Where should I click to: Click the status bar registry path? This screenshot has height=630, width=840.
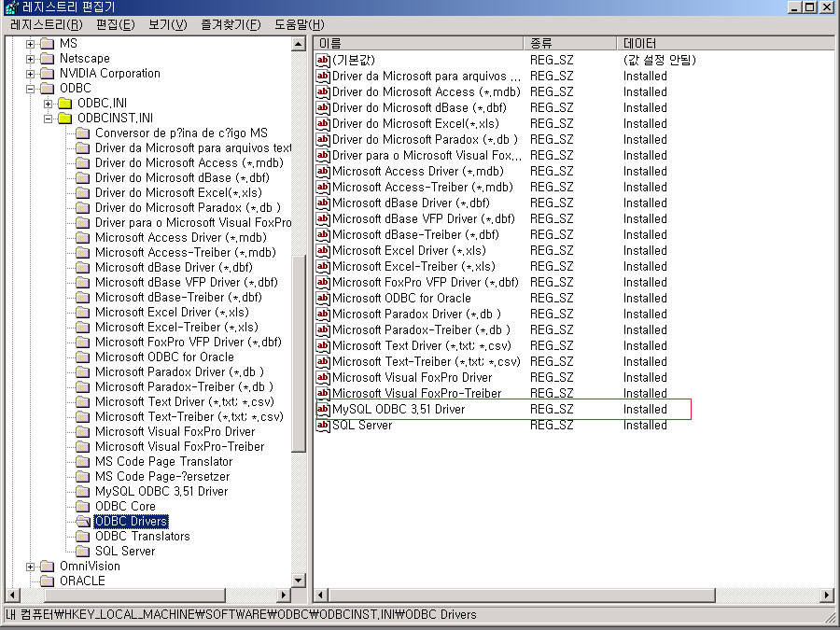[x=241, y=614]
